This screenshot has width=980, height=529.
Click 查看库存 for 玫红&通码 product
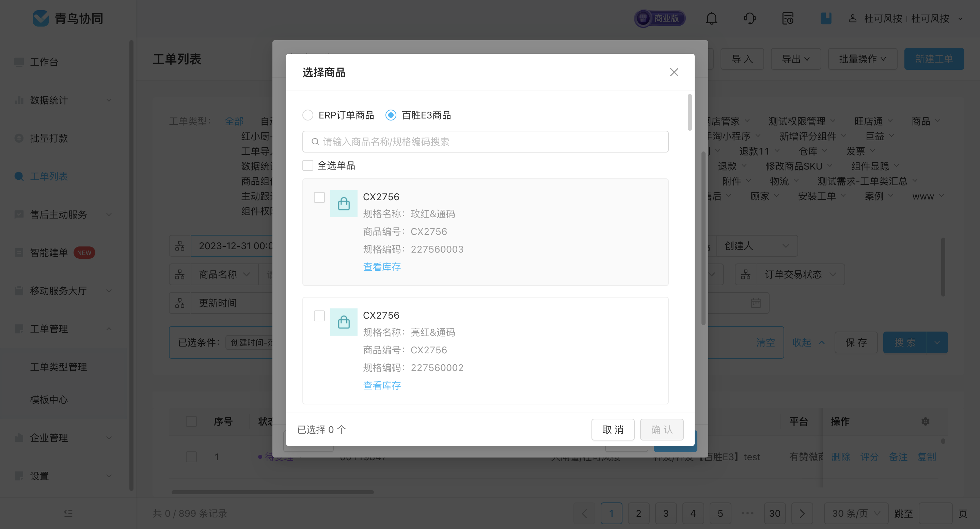(382, 267)
